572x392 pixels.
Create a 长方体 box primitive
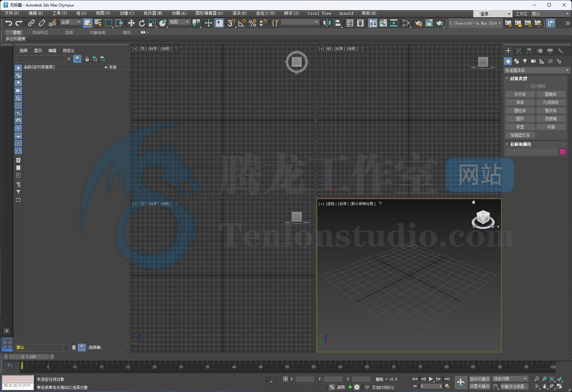tap(520, 94)
